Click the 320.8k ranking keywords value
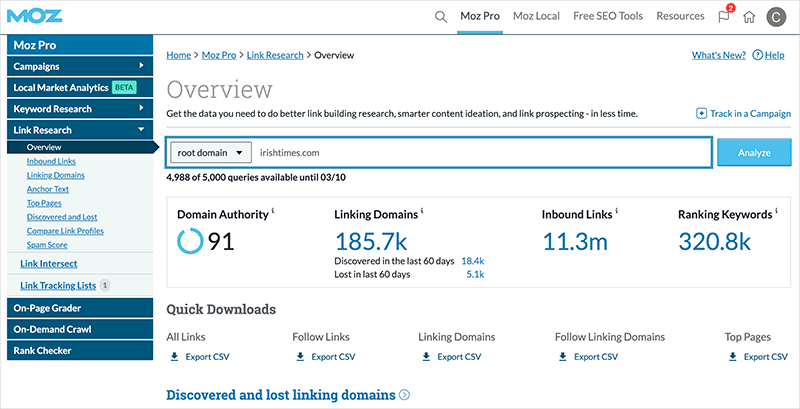800x409 pixels. (715, 241)
